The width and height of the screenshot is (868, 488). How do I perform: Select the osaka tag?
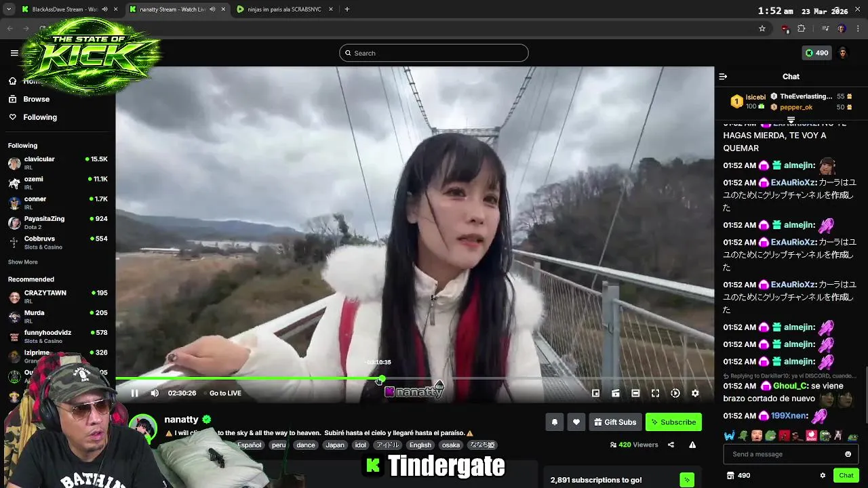pyautogui.click(x=451, y=445)
